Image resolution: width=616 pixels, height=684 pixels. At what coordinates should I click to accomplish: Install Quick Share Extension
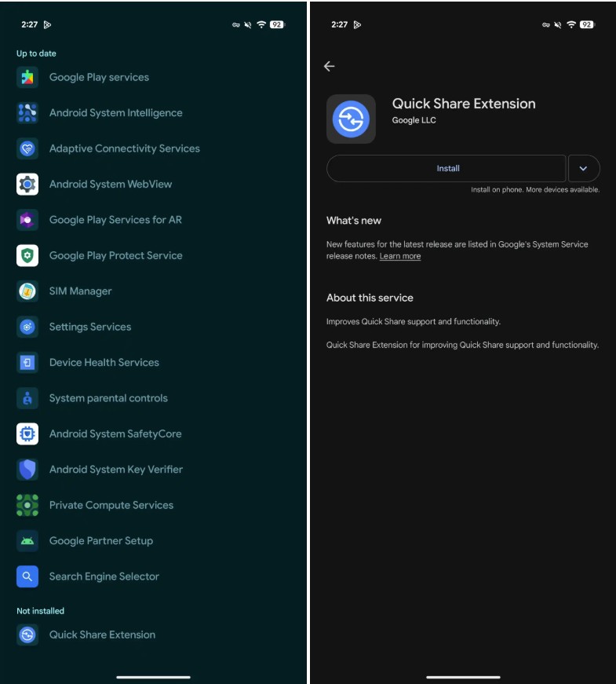point(446,168)
